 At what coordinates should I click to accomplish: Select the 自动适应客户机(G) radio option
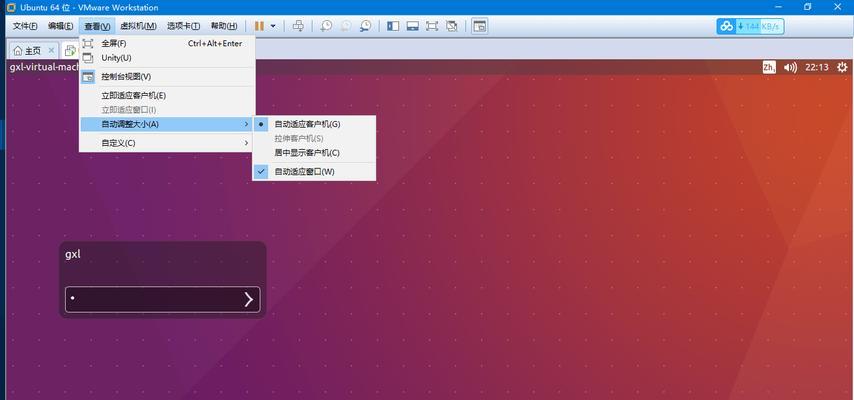[314, 124]
